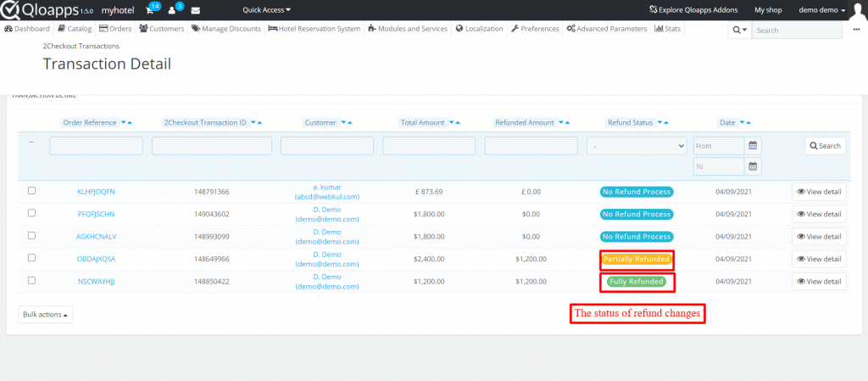Open the Preferences menu
Viewport: 868px width, 381px height.
tap(535, 29)
